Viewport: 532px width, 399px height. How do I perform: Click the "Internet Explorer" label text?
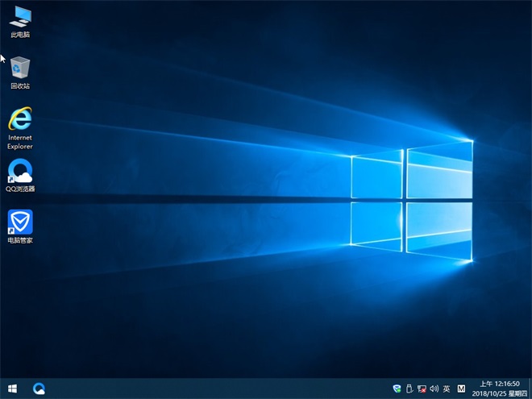20,143
